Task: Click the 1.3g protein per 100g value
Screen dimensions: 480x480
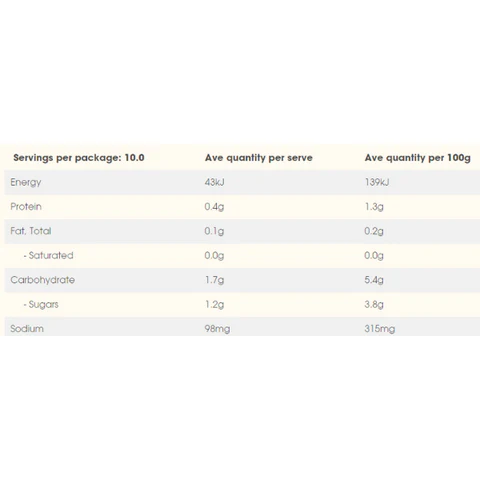Action: [374, 207]
